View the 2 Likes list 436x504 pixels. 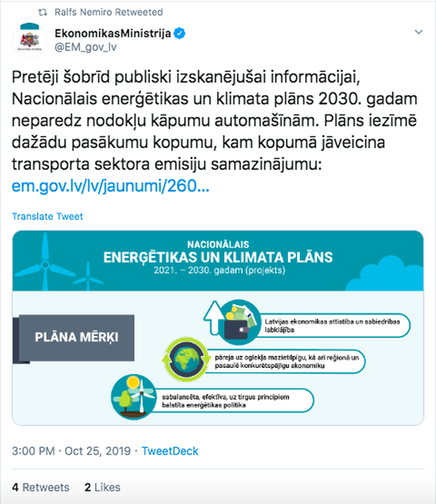click(x=102, y=487)
